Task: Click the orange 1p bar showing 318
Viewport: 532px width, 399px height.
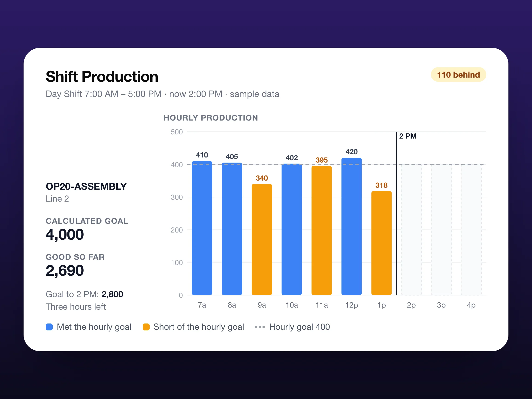Action: [381, 243]
